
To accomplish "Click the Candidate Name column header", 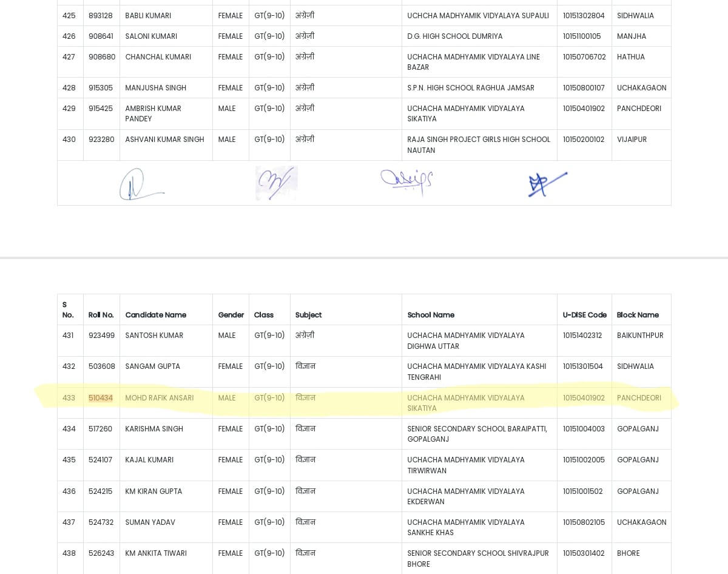I will [x=156, y=315].
